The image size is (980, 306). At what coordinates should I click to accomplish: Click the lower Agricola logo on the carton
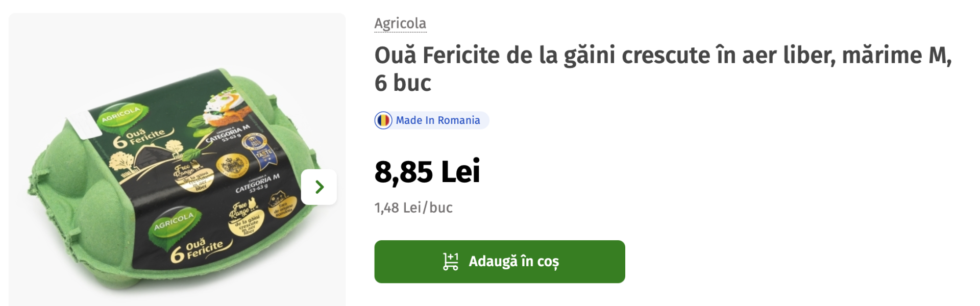(174, 221)
